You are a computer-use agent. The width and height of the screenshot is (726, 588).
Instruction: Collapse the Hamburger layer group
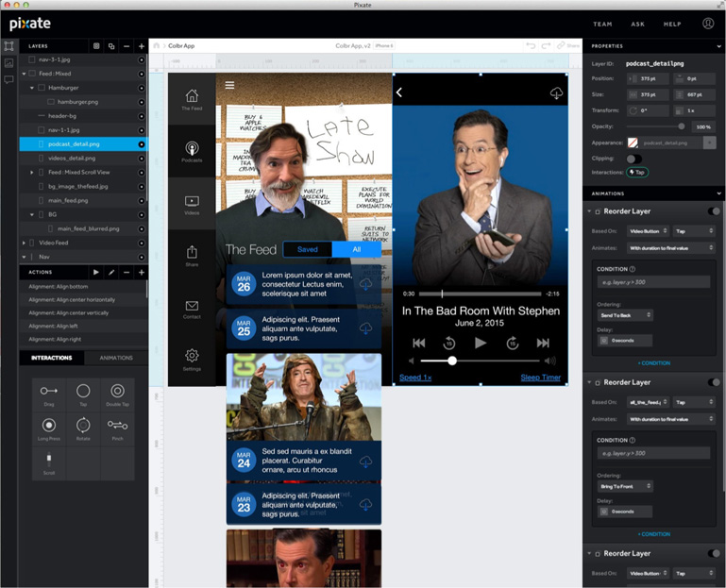(x=32, y=88)
